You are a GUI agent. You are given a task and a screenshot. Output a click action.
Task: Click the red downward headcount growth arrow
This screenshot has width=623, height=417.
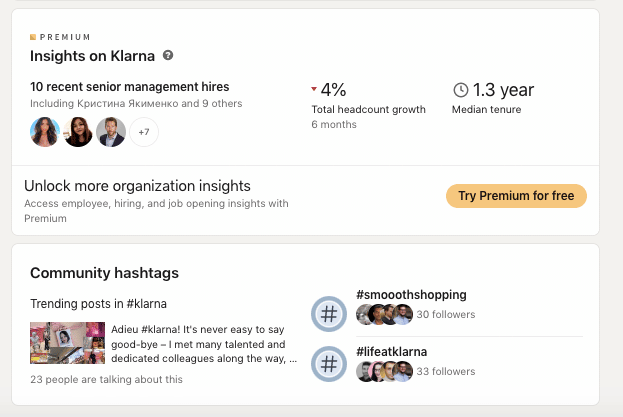click(314, 89)
